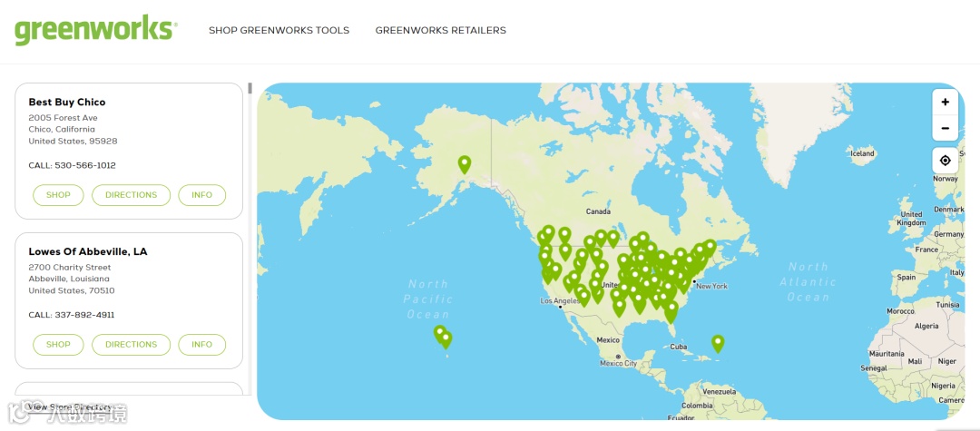Click Mexico City label on map
This screenshot has height=431, width=980.
coord(618,363)
